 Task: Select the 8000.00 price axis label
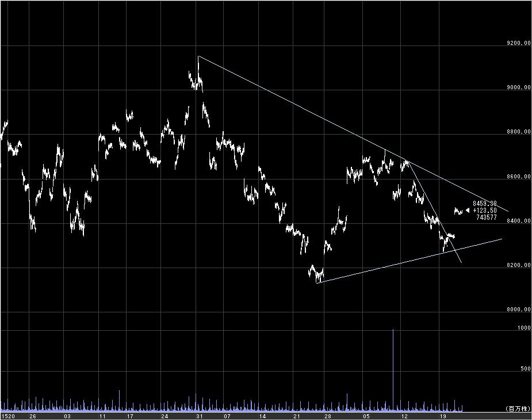coord(519,310)
